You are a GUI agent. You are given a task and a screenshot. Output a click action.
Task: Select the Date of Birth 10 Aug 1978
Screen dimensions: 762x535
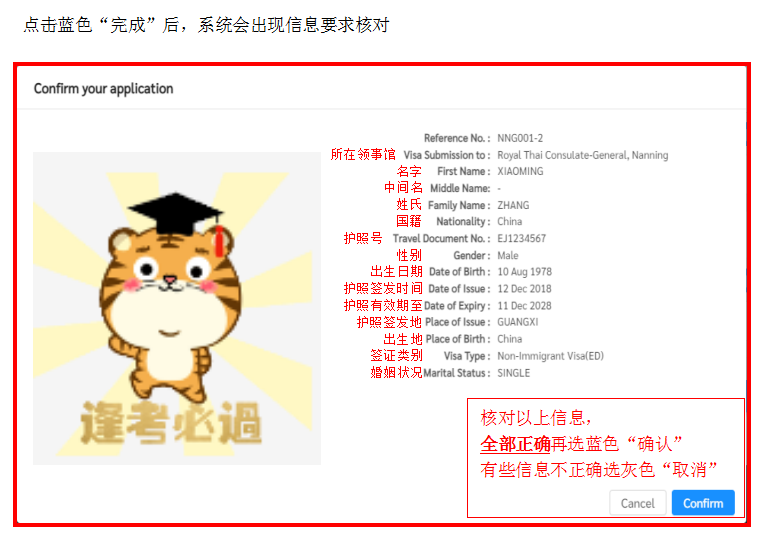tap(524, 272)
